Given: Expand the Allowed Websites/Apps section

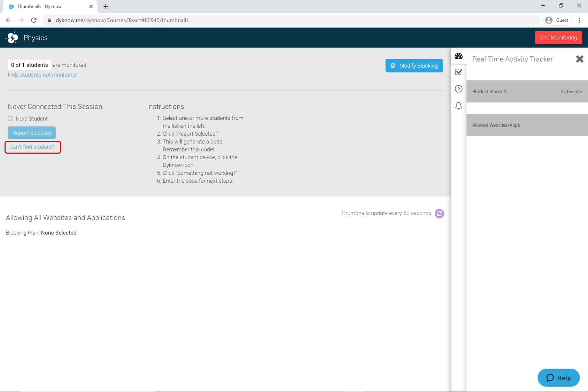Looking at the screenshot, I should (527, 125).
